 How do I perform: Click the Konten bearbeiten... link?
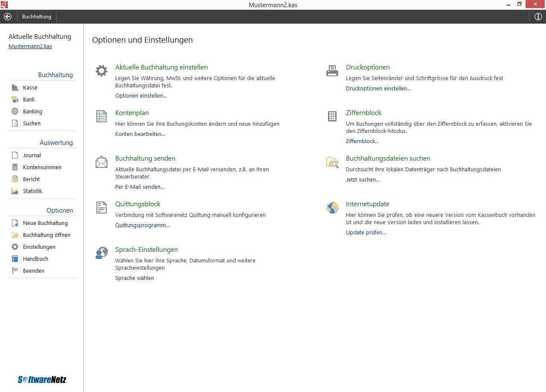click(x=140, y=134)
